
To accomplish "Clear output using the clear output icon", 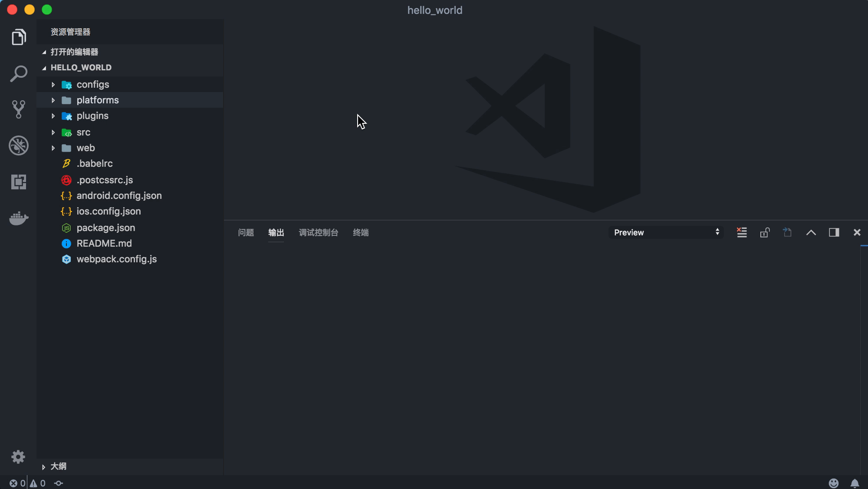I will coord(742,232).
